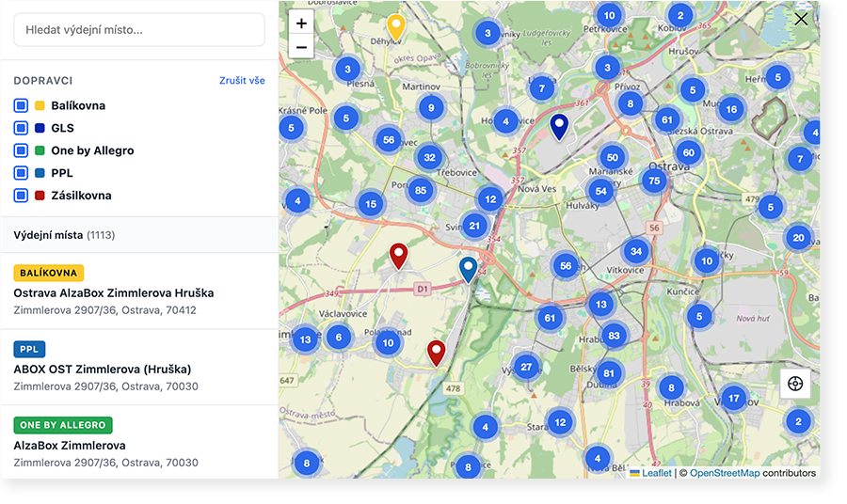The height and width of the screenshot is (504, 847).
Task: Select red Zásilkovna pin above D1 road
Action: click(399, 256)
